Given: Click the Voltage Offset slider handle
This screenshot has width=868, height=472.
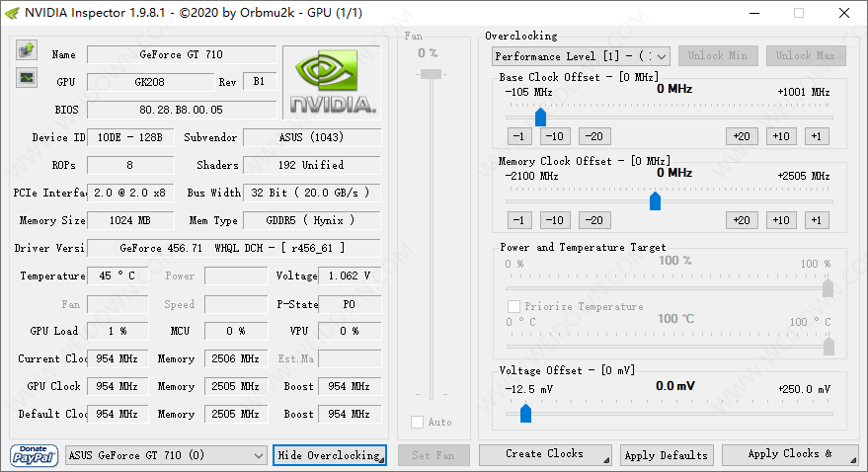Looking at the screenshot, I should tap(526, 414).
